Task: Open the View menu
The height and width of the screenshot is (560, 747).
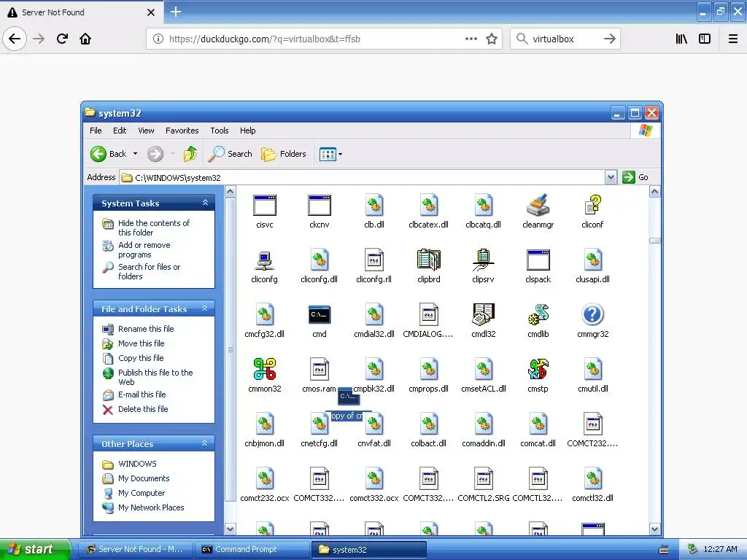Action: [x=146, y=131]
